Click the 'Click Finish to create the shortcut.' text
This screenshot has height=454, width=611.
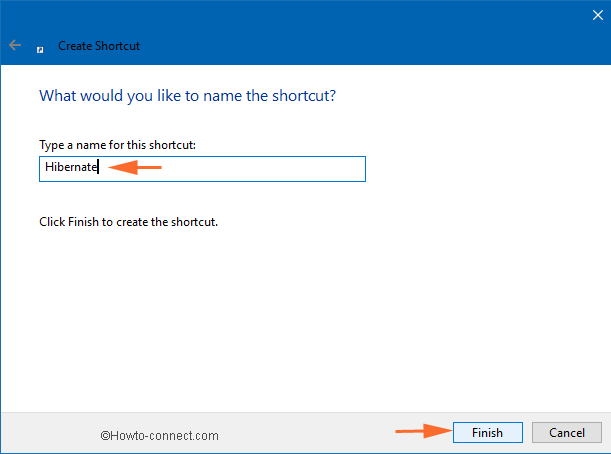tap(128, 222)
